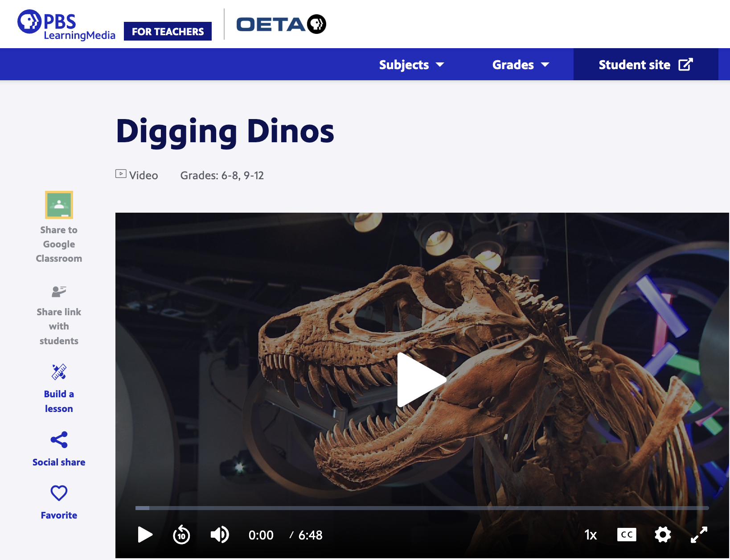Enter fullscreen video mode
This screenshot has width=730, height=560.
click(x=699, y=535)
